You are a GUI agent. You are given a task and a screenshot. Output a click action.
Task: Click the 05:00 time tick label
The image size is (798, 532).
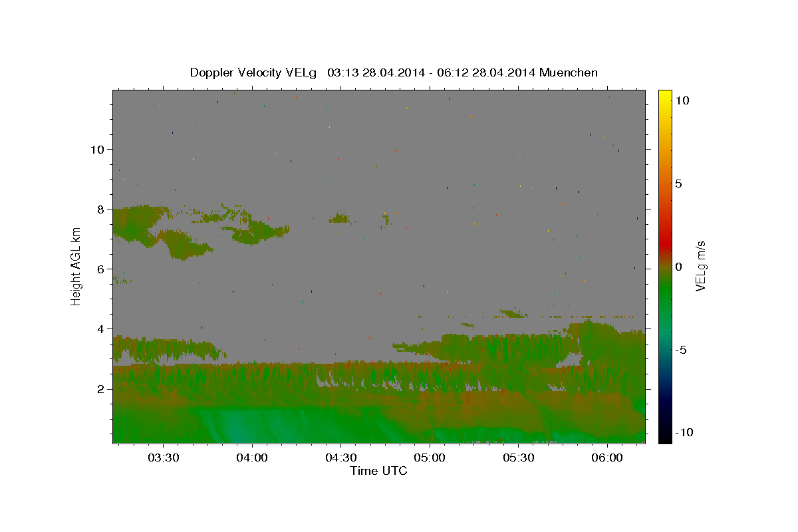point(430,458)
